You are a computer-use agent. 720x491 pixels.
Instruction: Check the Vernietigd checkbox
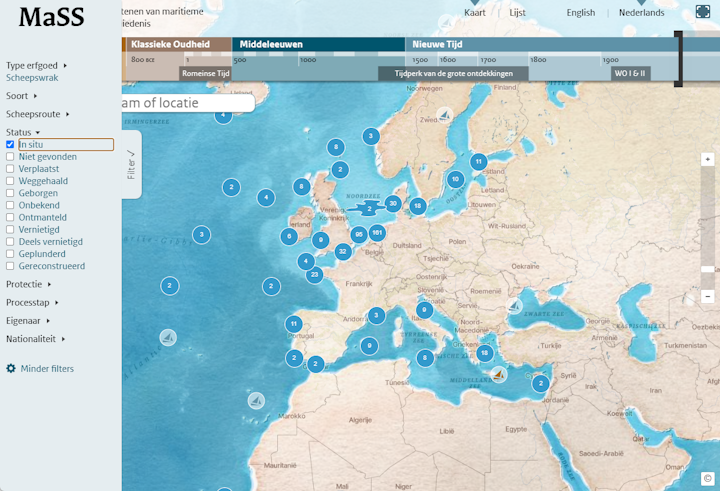click(10, 230)
